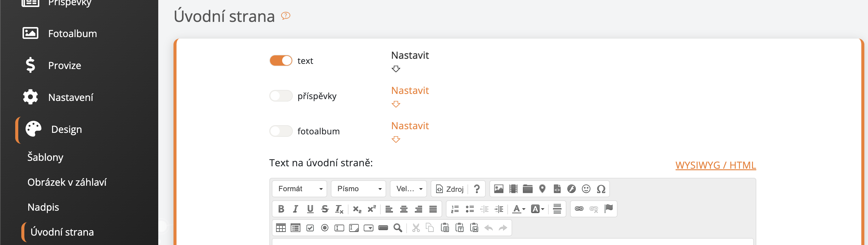Open the text color picker

(518, 209)
